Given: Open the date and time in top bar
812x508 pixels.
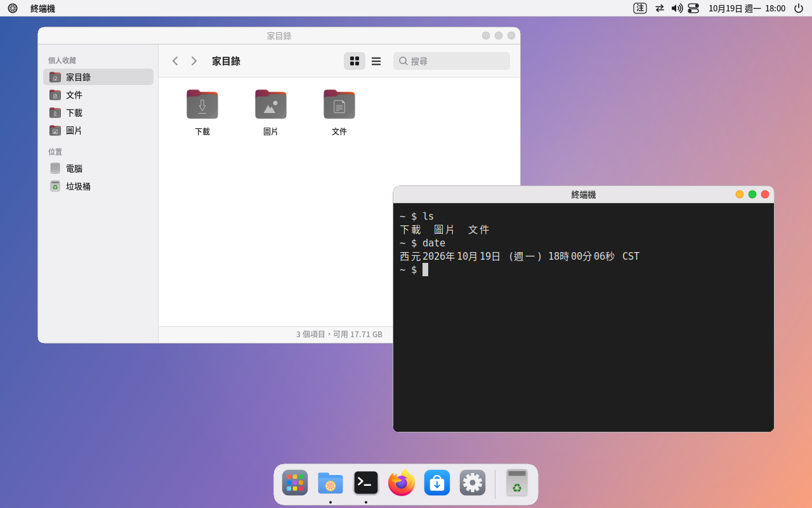Looking at the screenshot, I should coord(747,8).
